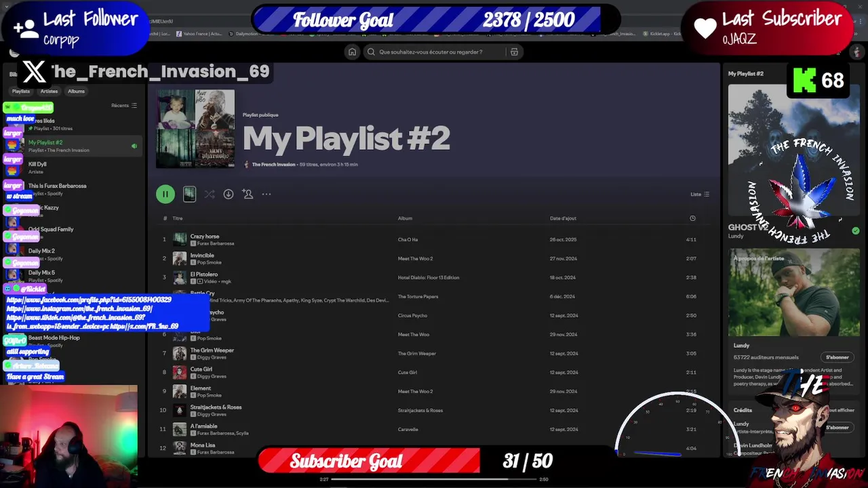The width and height of the screenshot is (868, 488).
Task: Open Hotel Diablo: Floor 13 Edition album
Action: coord(429,277)
